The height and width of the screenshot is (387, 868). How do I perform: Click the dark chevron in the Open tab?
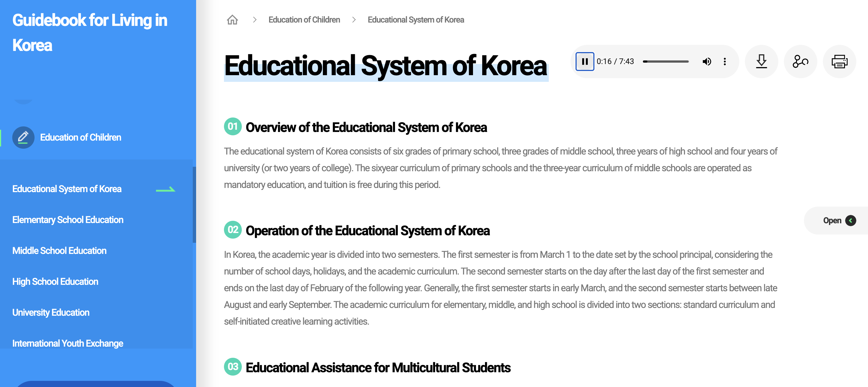pyautogui.click(x=850, y=221)
